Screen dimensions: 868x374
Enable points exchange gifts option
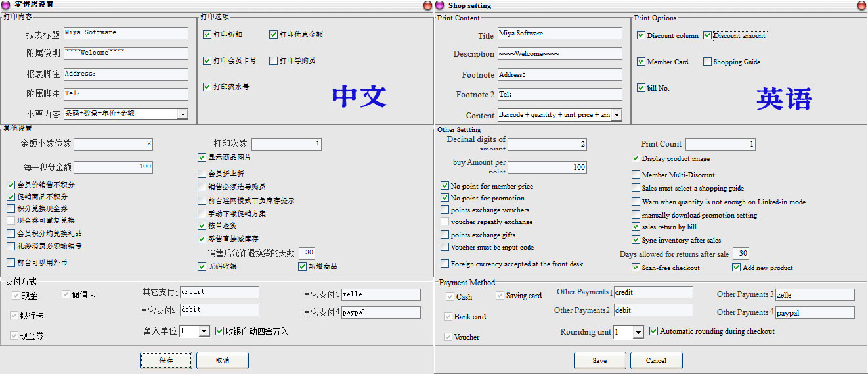point(445,235)
